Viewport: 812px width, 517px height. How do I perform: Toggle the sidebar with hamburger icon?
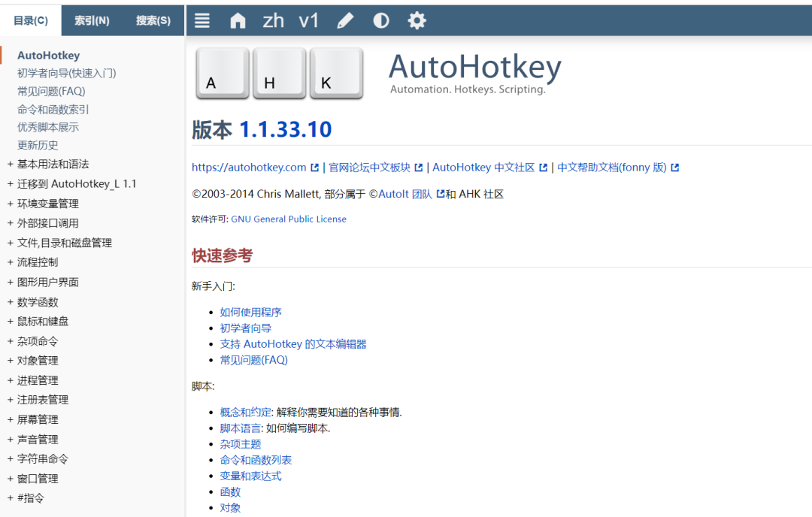pos(202,21)
